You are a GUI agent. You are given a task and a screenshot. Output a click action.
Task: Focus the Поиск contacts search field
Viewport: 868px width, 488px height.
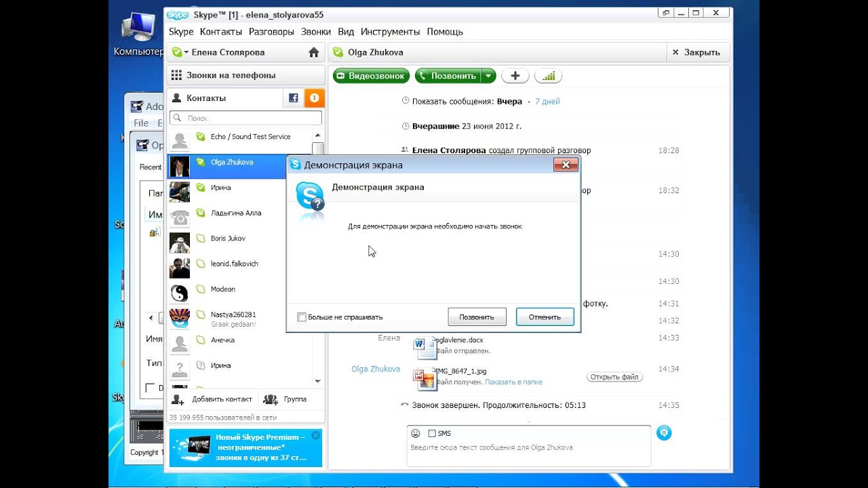[x=245, y=118]
